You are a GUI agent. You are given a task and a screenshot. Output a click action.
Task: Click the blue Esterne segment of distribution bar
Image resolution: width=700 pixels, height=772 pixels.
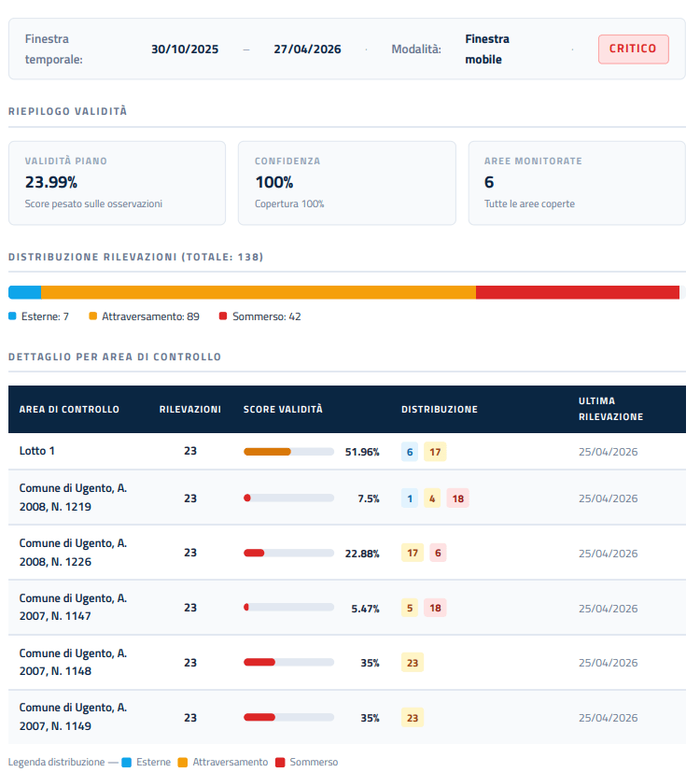coord(24,292)
